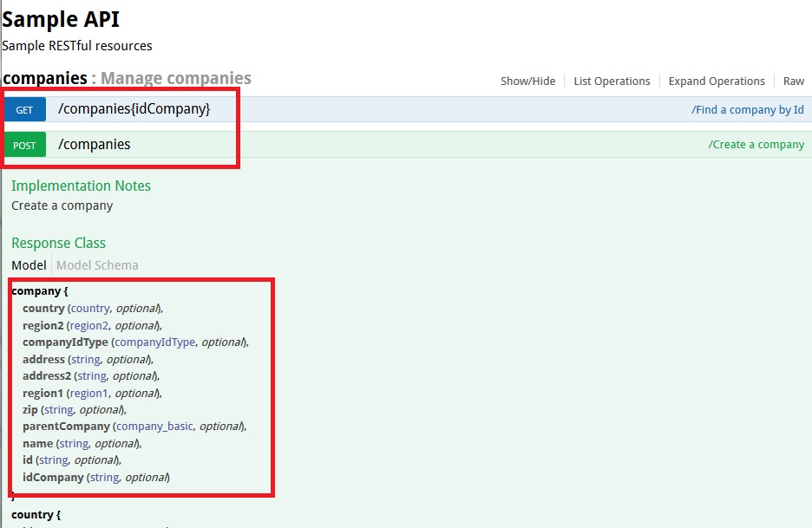Click the region2 type link
The width and height of the screenshot is (812, 528).
89,326
